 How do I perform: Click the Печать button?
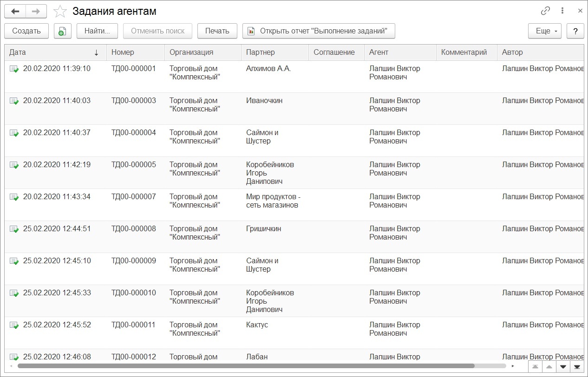coord(217,31)
